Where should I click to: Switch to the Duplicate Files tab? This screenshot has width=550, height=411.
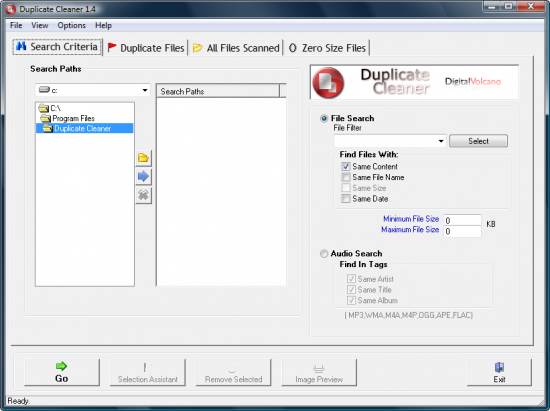(x=146, y=48)
